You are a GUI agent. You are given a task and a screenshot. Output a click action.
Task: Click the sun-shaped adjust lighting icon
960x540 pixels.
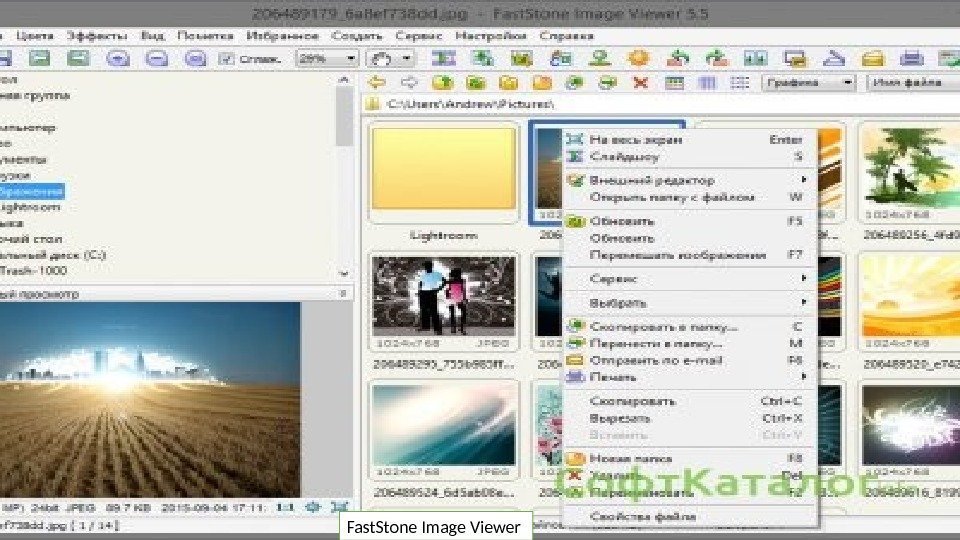click(639, 59)
